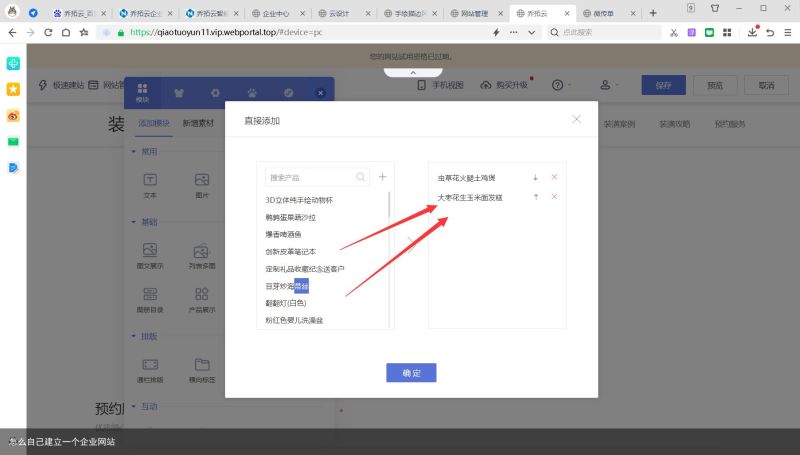
Task: Open the gear settings tab in panel
Action: [215, 93]
